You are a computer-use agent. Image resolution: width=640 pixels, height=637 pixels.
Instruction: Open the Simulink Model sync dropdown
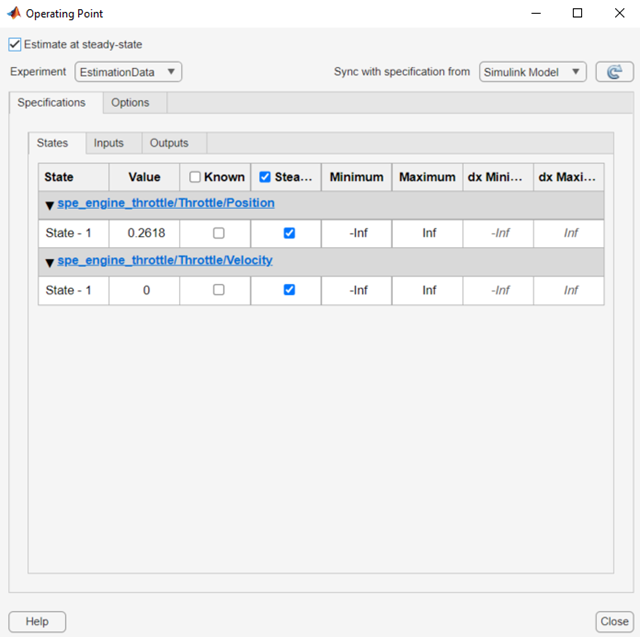point(533,72)
